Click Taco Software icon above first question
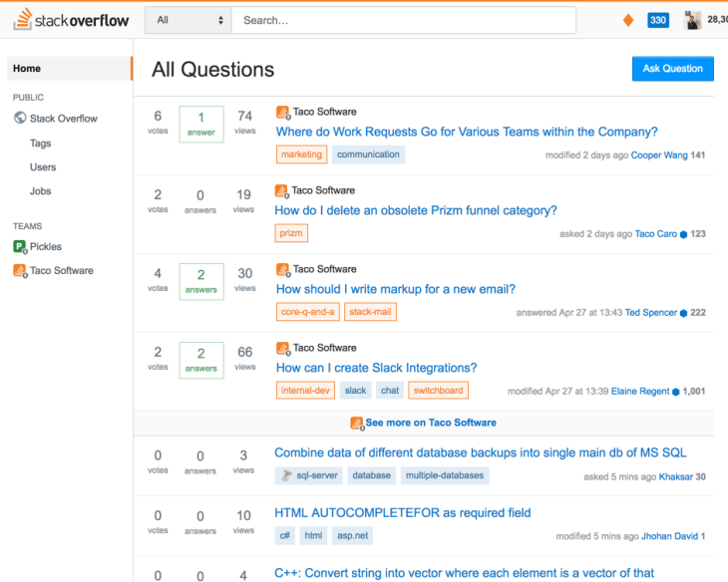 point(283,112)
